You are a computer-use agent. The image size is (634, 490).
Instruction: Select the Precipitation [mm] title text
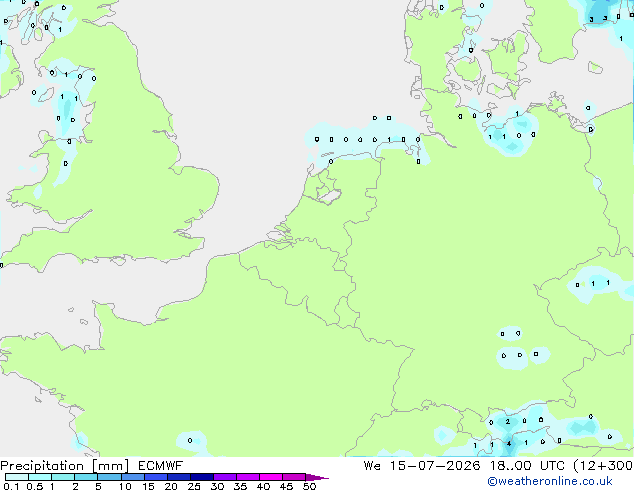tap(65, 466)
